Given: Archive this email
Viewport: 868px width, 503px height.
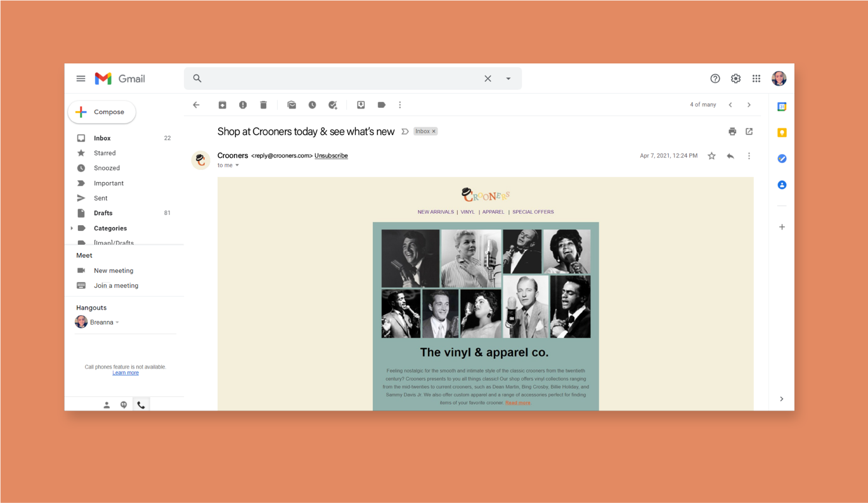Looking at the screenshot, I should [223, 105].
